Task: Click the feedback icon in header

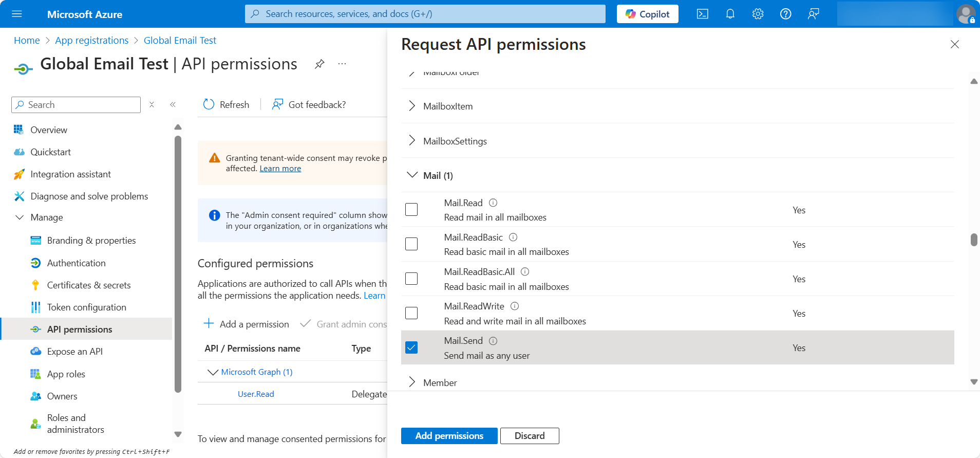Action: click(813, 14)
